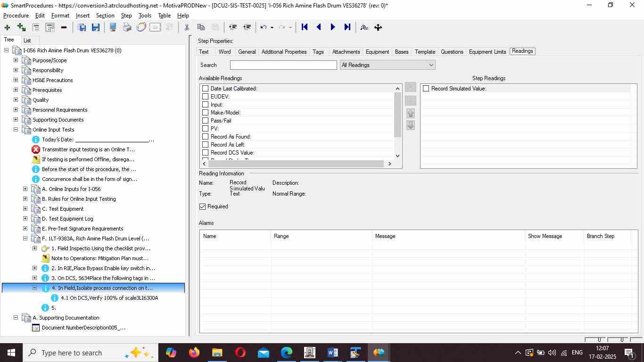This screenshot has height=362, width=644.
Task: Switch to the Equipment Limits tab
Action: (x=487, y=52)
